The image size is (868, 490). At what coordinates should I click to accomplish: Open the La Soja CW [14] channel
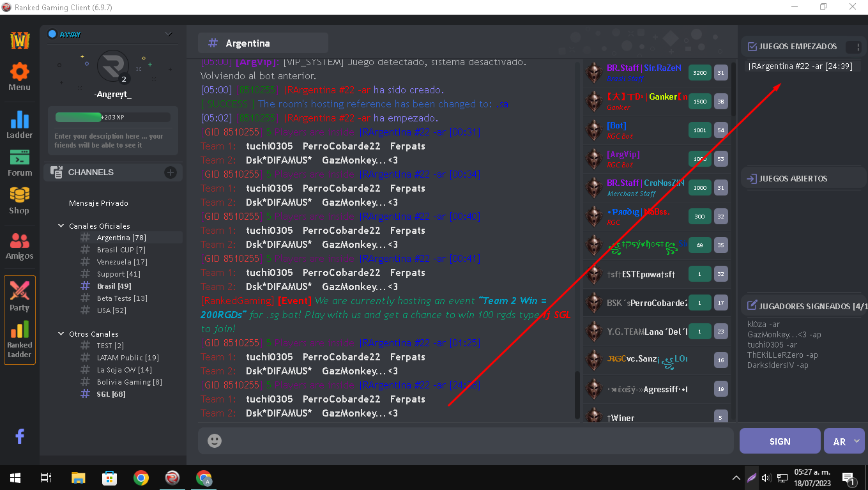point(124,370)
